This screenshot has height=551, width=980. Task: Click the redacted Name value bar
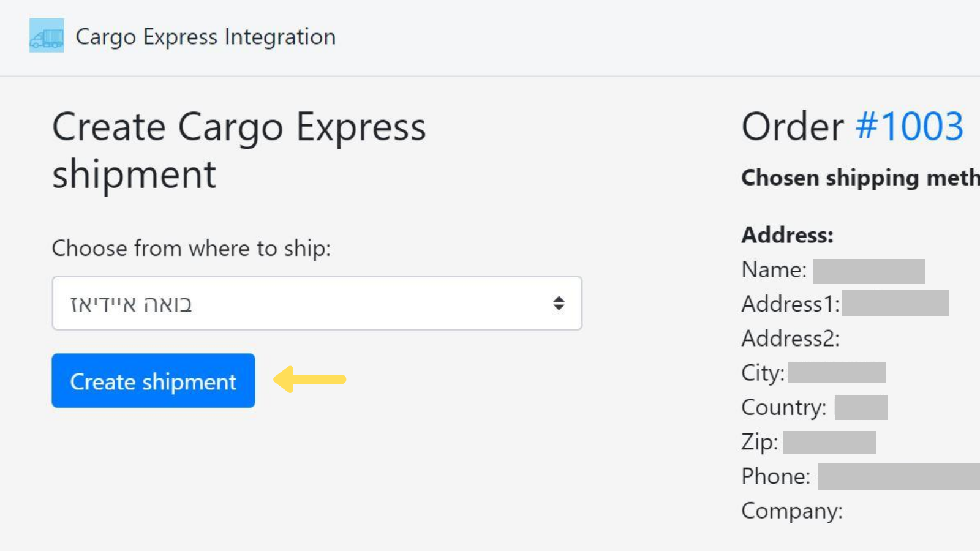click(x=870, y=269)
